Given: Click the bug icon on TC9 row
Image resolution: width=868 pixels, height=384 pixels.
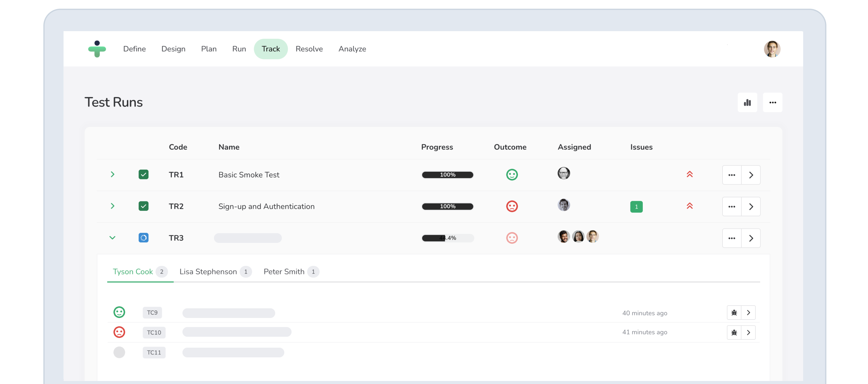Looking at the screenshot, I should pos(734,312).
